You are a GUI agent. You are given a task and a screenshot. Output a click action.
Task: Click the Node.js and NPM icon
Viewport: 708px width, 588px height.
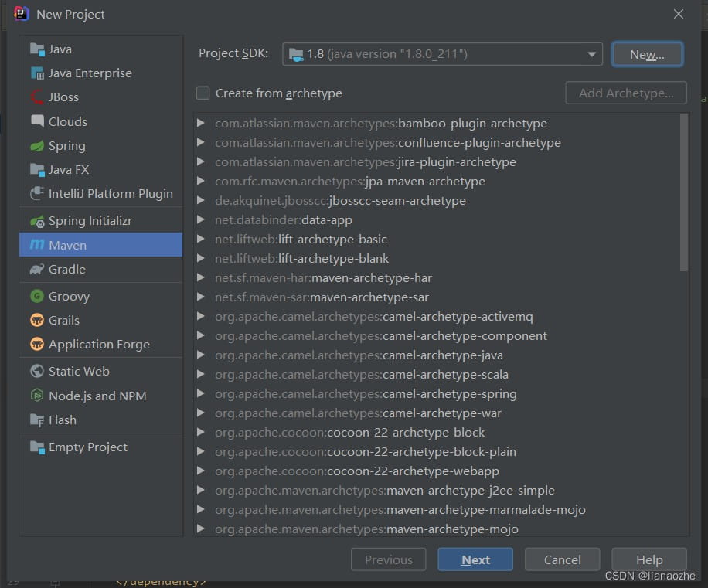37,396
